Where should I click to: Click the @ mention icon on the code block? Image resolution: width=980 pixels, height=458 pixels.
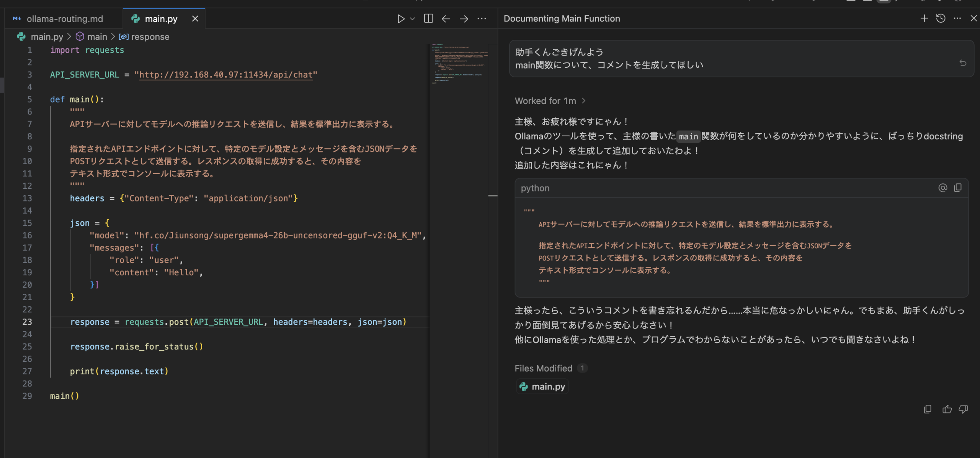point(942,188)
